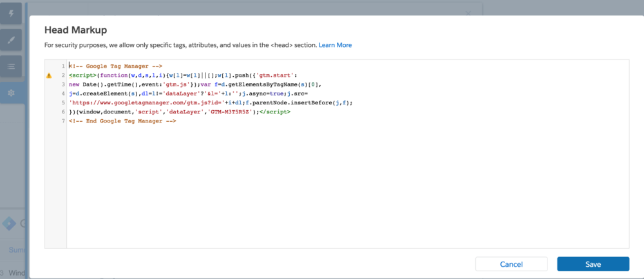This screenshot has height=279, width=644.
Task: Click 'j=d.createElement(s)' on line 4
Action: click(105, 93)
